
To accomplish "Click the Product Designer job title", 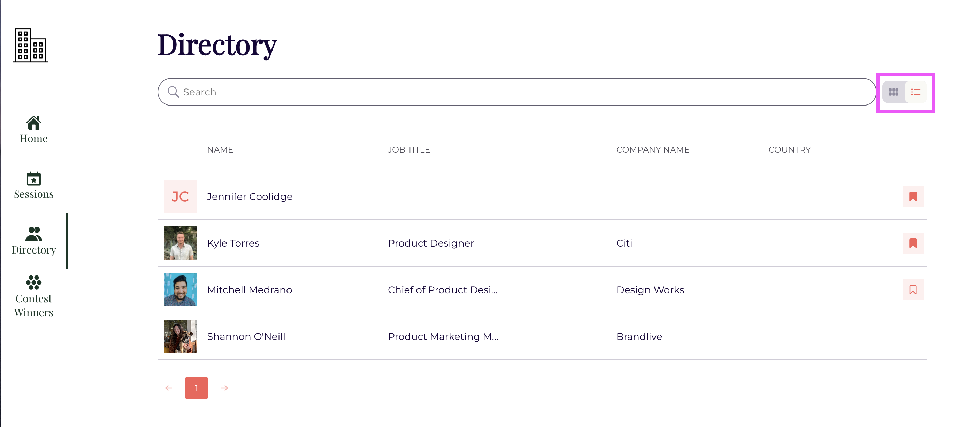I will [431, 243].
